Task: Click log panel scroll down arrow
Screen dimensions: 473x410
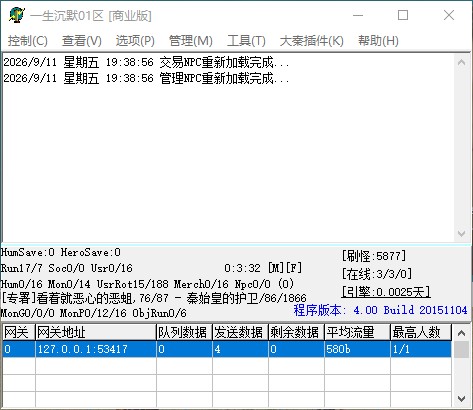Action: tap(462, 233)
